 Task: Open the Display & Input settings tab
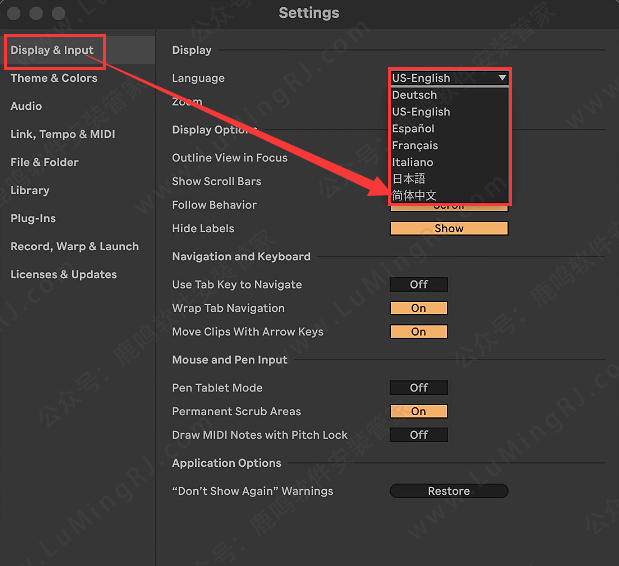(x=52, y=50)
